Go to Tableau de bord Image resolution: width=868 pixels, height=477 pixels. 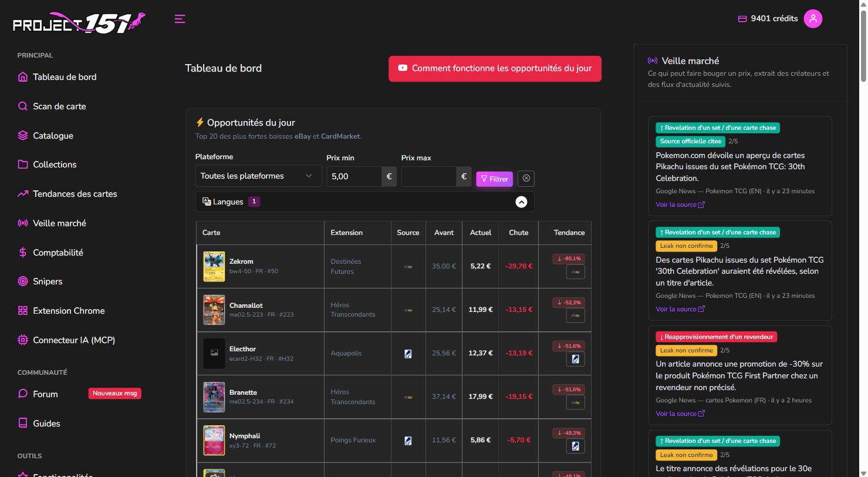click(65, 77)
